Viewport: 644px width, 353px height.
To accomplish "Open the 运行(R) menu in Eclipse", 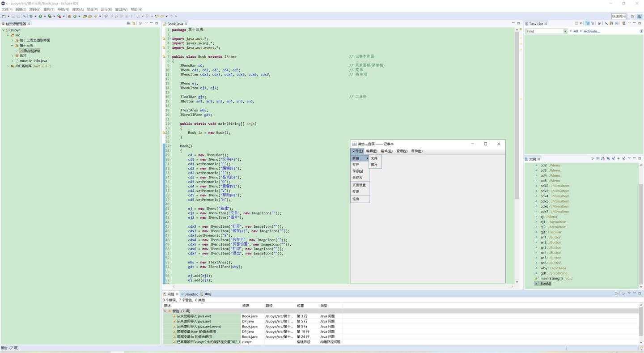I will tap(106, 9).
